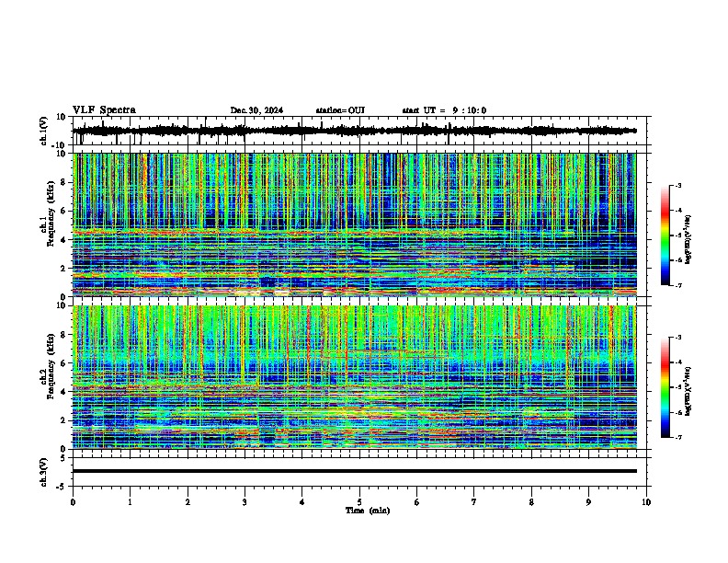The height and width of the screenshot is (563, 728).
Task: Click inside the ch.1 spectrogram panel
Action: (x=354, y=224)
